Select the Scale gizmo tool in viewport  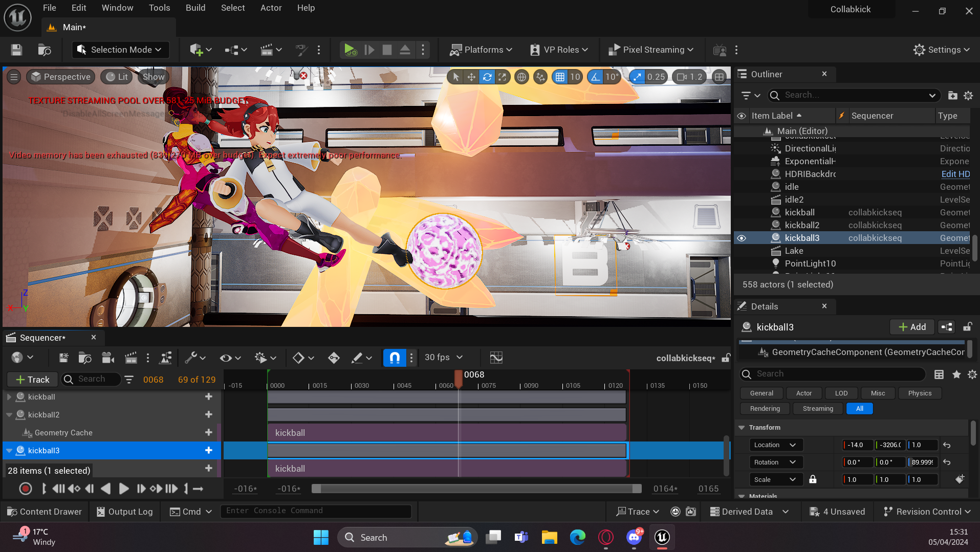pyautogui.click(x=503, y=77)
